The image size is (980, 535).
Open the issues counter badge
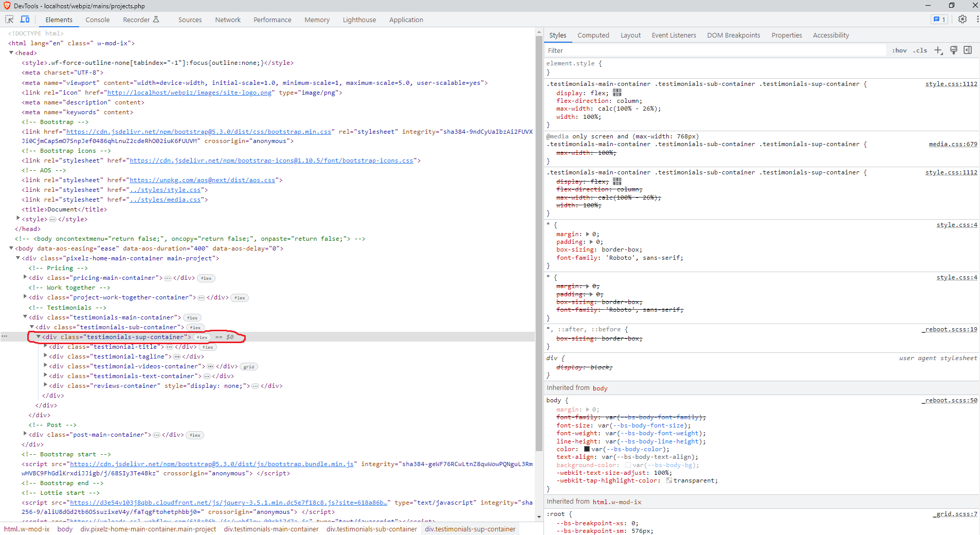939,20
